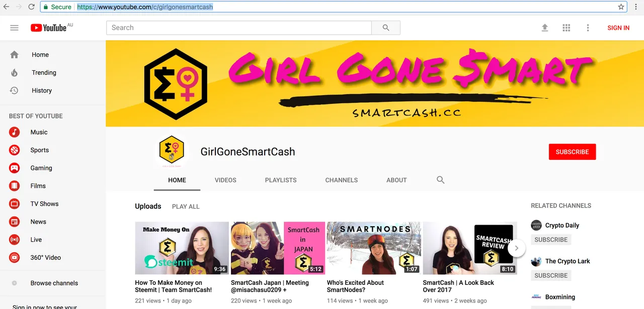Click PLAY ALL uploads
Viewport: 644px width, 309px height.
(186, 207)
